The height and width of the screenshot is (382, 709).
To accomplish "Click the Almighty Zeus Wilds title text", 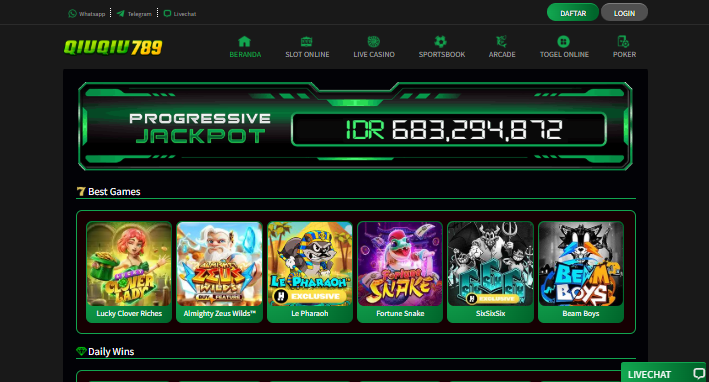I will pos(219,313).
